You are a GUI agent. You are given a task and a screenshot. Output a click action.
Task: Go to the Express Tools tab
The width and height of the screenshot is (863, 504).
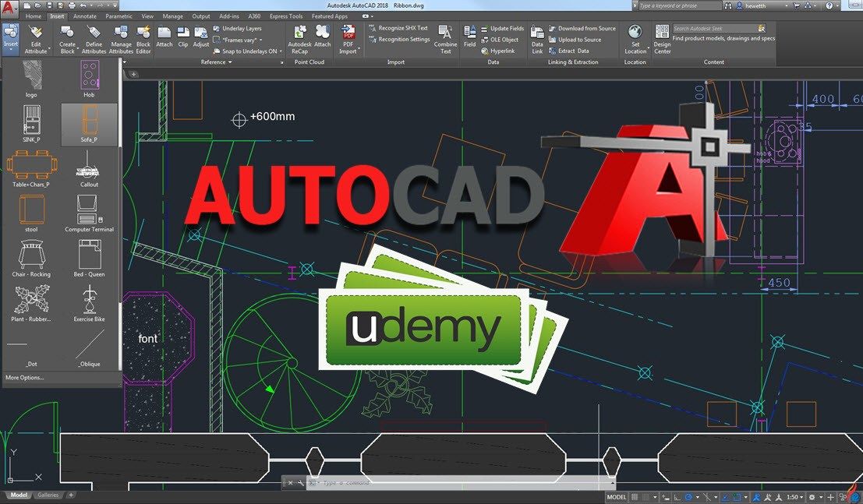pyautogui.click(x=286, y=16)
